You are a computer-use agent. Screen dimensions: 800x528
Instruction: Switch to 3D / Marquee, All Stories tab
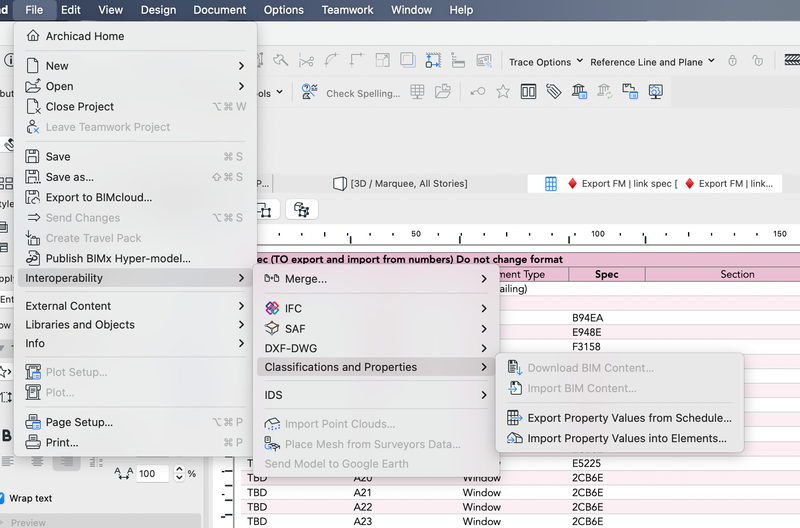pos(400,184)
